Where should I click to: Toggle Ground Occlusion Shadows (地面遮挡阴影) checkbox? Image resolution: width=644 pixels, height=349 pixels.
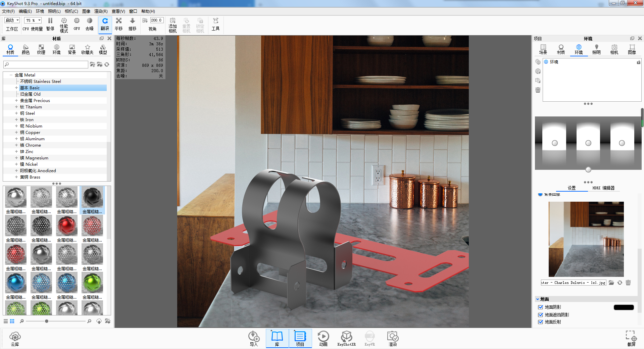(x=540, y=315)
